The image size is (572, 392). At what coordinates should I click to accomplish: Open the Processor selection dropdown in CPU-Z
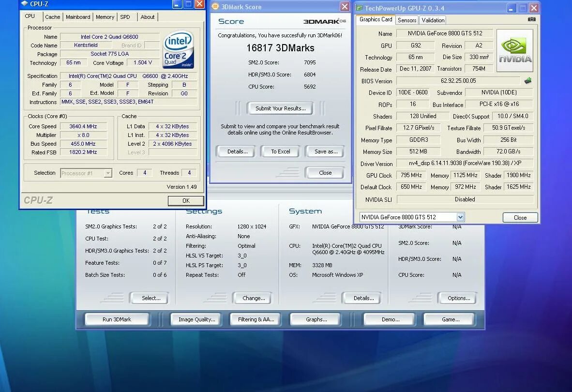(107, 173)
